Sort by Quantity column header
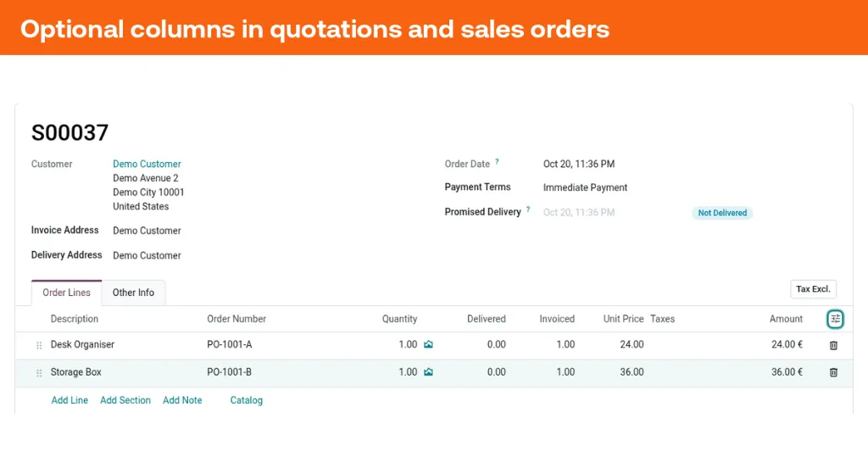Screen dimensions: 868x463 [x=399, y=319]
